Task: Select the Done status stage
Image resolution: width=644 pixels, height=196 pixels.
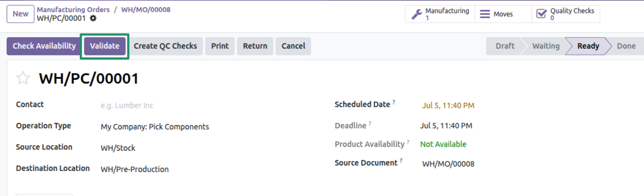Action: tap(626, 46)
